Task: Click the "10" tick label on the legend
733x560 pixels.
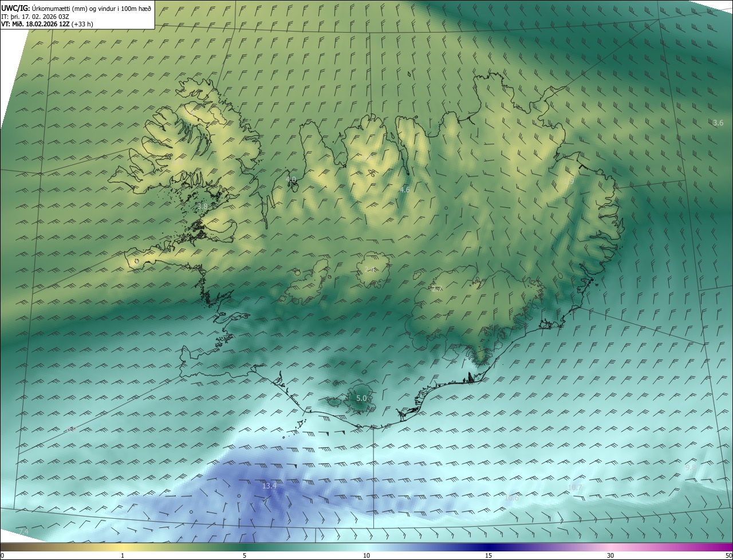Action: point(366,556)
